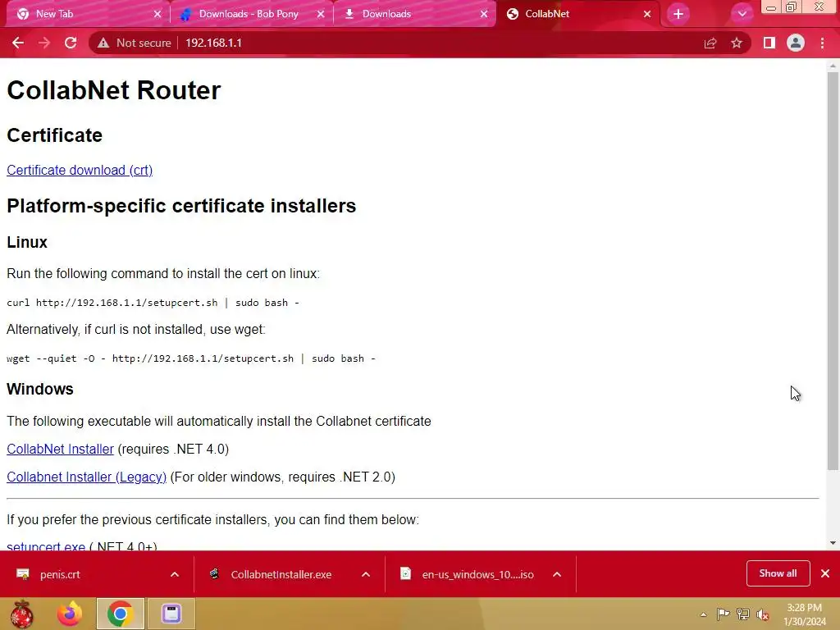Screen dimensions: 840x630
Task: Open Certificate download (crt) link
Action: pos(80,170)
